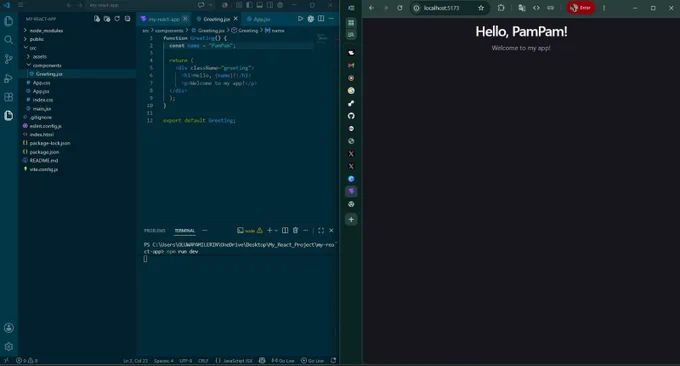This screenshot has height=366, width=680.
Task: Open the Run and Debug view
Action: coord(9,78)
